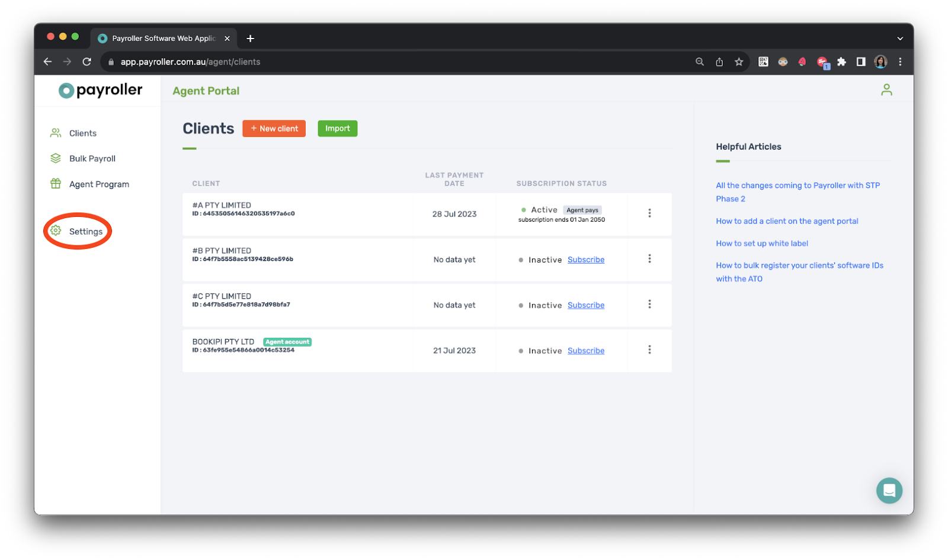
Task: Select #A PTY LIMITED client name
Action: click(222, 206)
